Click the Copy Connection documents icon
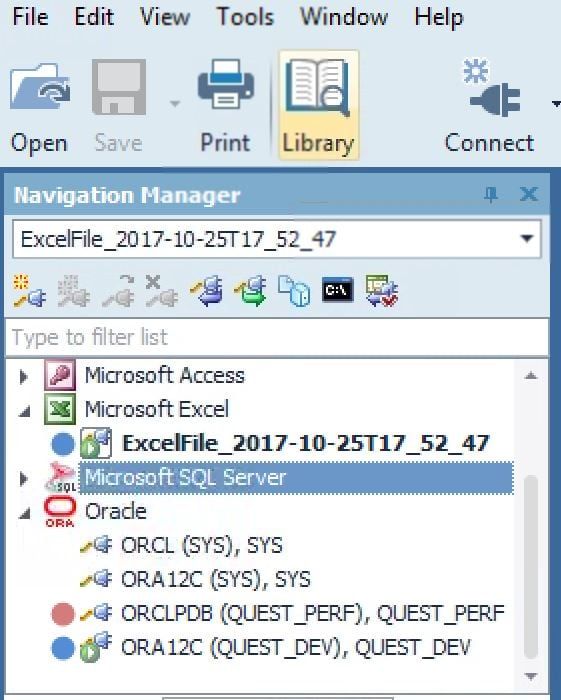The height and width of the screenshot is (700, 561). [294, 291]
